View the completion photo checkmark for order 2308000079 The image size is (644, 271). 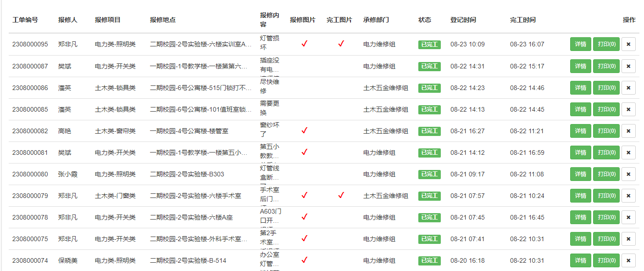click(x=341, y=196)
